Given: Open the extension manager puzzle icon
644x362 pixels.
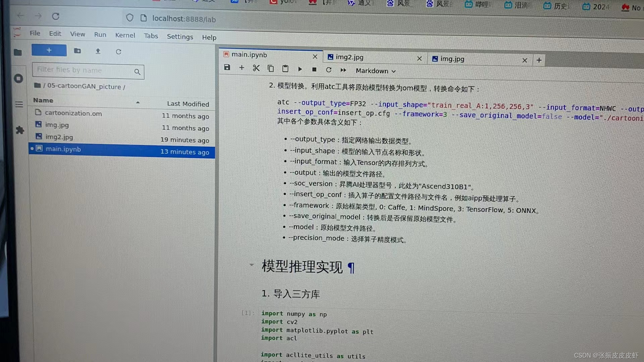Looking at the screenshot, I should [20, 130].
